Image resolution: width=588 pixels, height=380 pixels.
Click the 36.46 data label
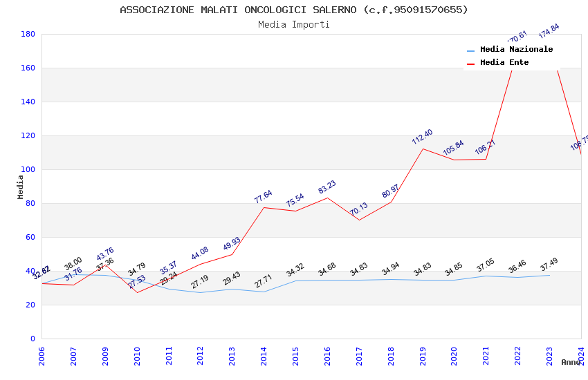[x=517, y=267]
